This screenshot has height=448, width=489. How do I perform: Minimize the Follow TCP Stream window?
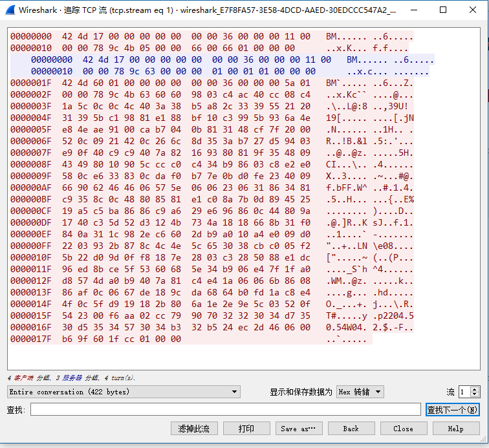415,10
